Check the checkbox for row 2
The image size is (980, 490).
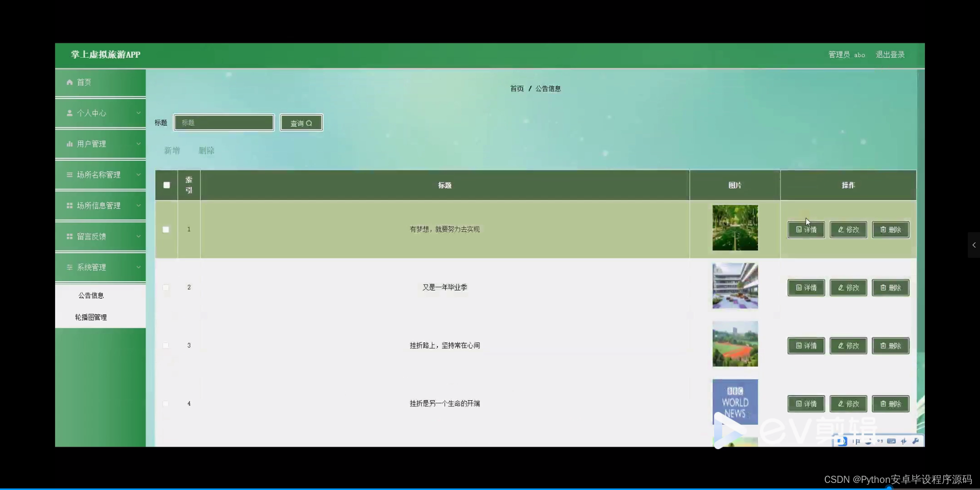click(166, 287)
